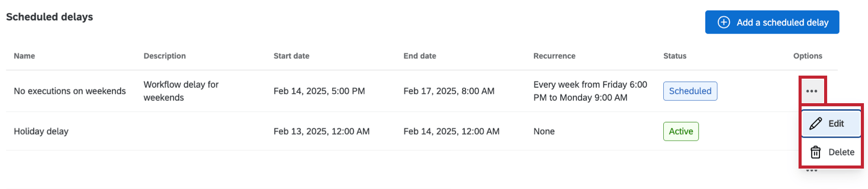Select the 'No executions on weekends' delay name
868x189 pixels.
tap(69, 91)
